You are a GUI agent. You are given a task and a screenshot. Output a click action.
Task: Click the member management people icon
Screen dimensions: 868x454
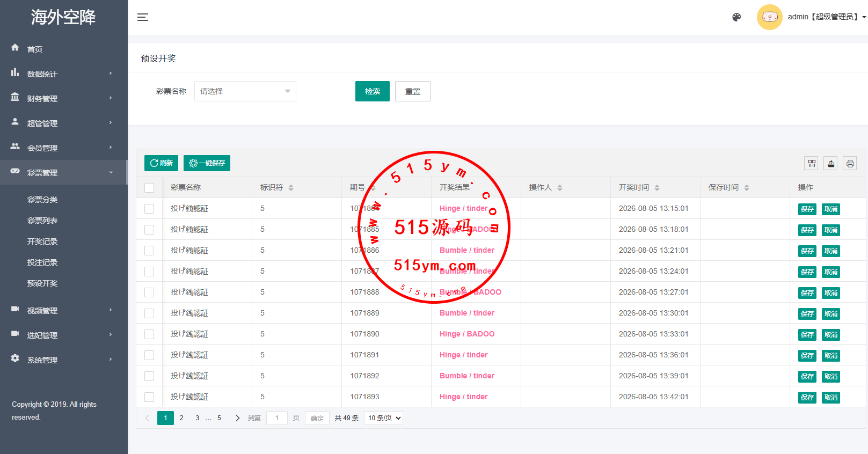pos(15,147)
